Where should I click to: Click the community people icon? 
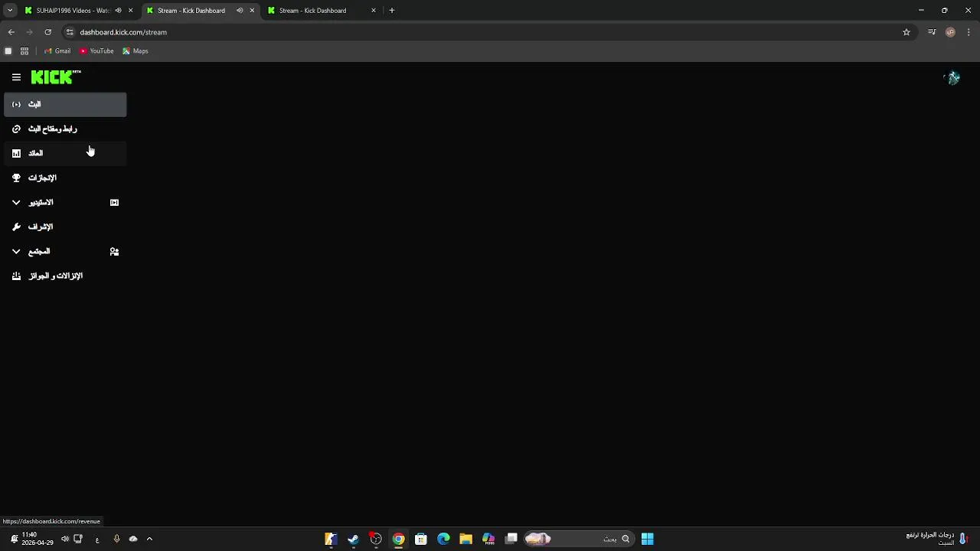point(114,252)
